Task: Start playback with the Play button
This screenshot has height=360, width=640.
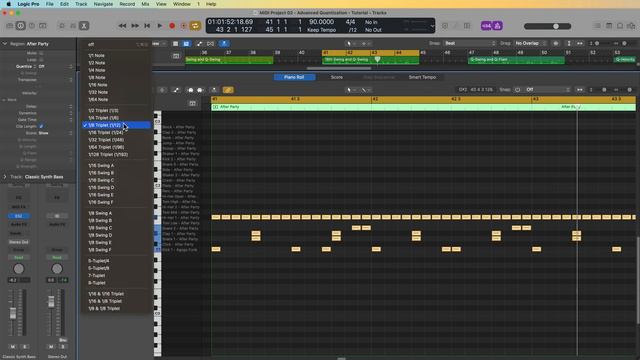Action: [160, 26]
